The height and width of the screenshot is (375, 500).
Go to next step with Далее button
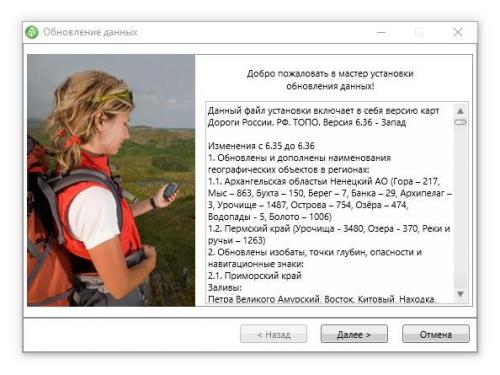354,334
